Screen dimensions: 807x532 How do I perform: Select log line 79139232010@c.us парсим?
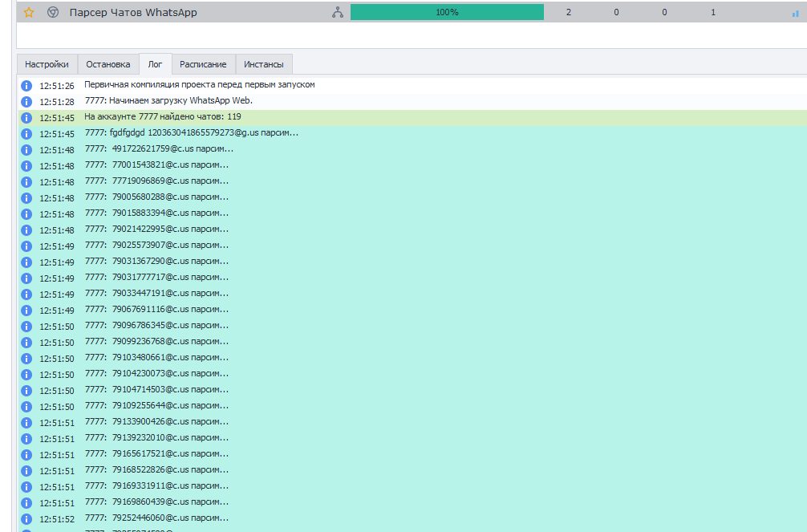coord(412,438)
